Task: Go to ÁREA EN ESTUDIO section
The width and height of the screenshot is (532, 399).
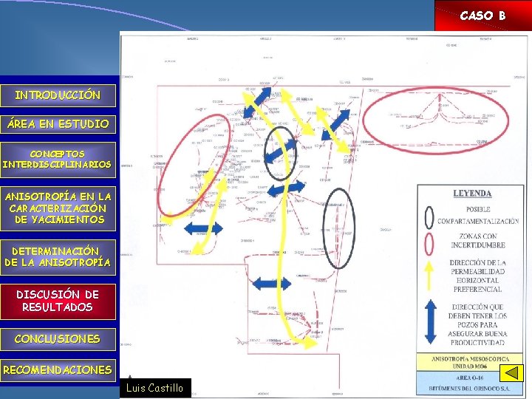Action: pos(58,124)
